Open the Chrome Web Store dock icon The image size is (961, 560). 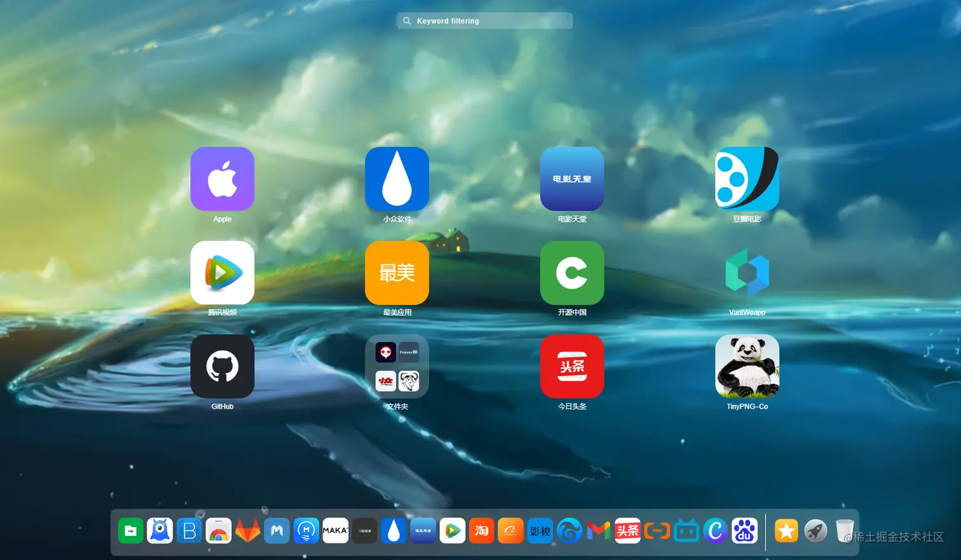click(x=219, y=531)
